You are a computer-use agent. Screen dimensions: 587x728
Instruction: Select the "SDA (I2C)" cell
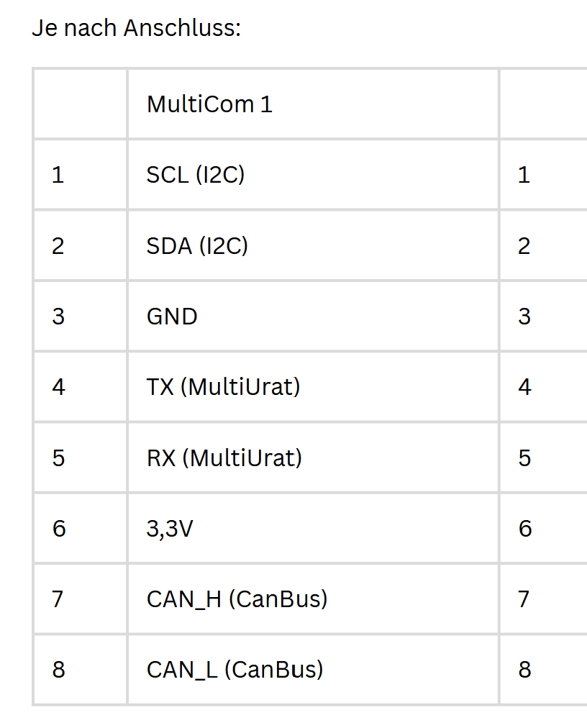(x=197, y=246)
